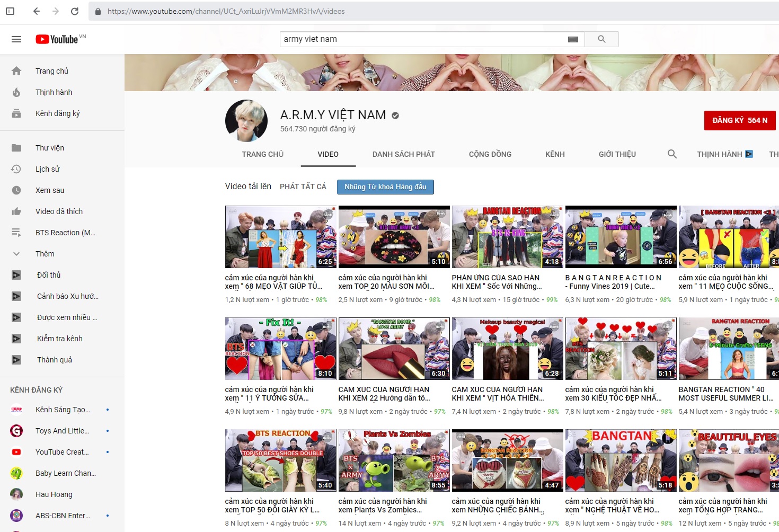Open the TOP 50 BEST SHOES thumbnail
779x532 pixels.
point(281,460)
